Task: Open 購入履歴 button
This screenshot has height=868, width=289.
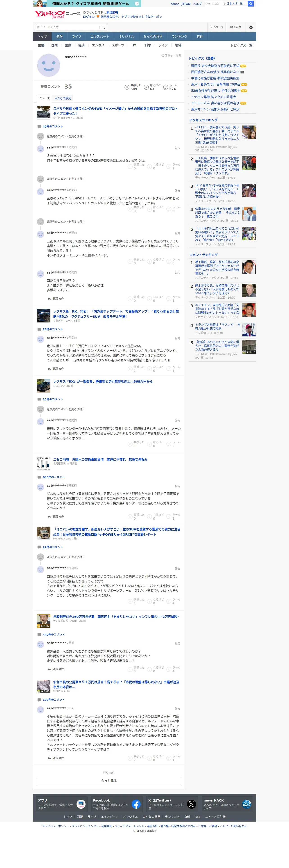Action: [235, 27]
